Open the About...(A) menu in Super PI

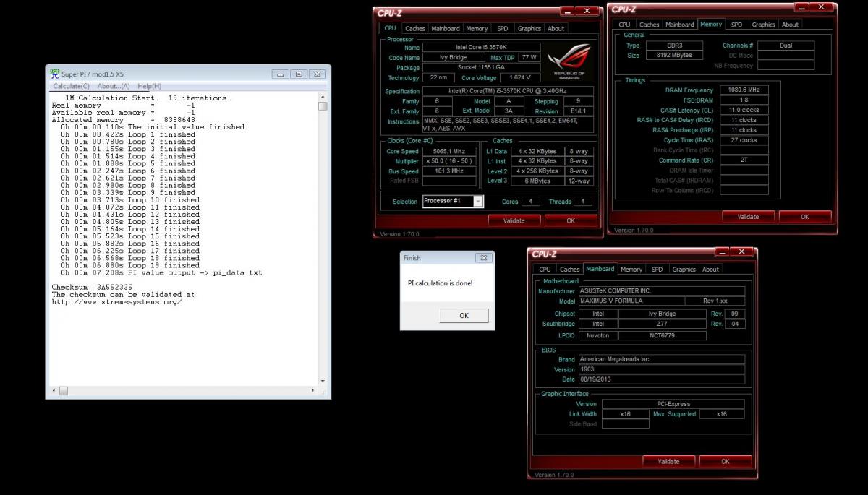[x=113, y=86]
